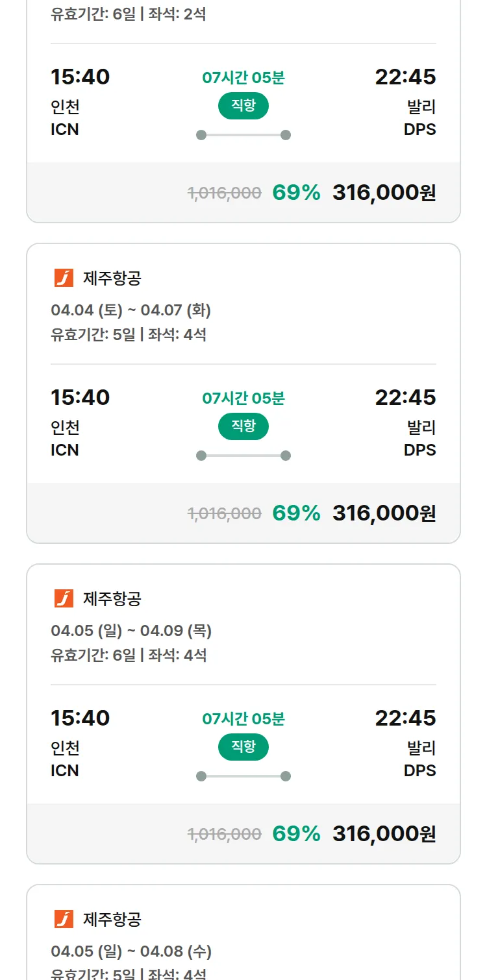Click 제주항공 airline name on 04.04–04.07 card
The height and width of the screenshot is (980, 487).
point(112,278)
